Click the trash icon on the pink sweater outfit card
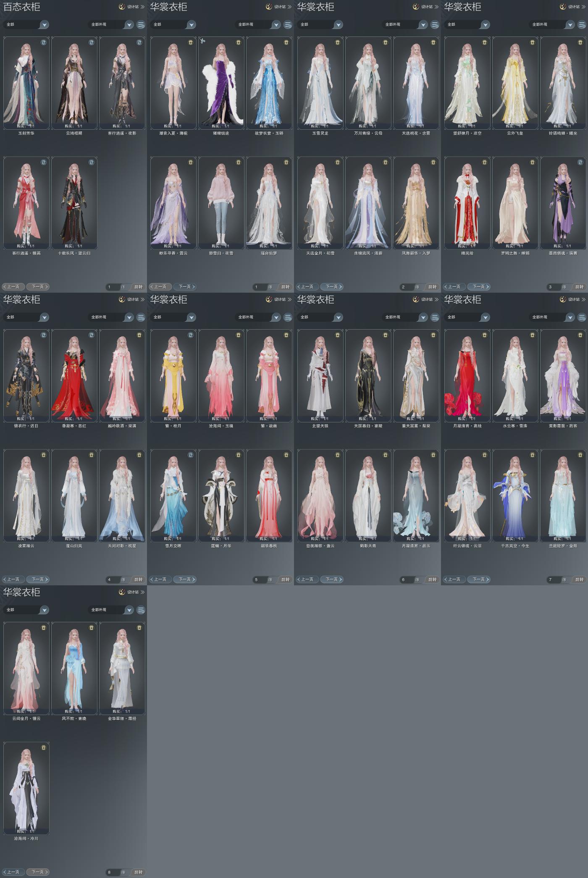This screenshot has width=588, height=878. point(239,162)
